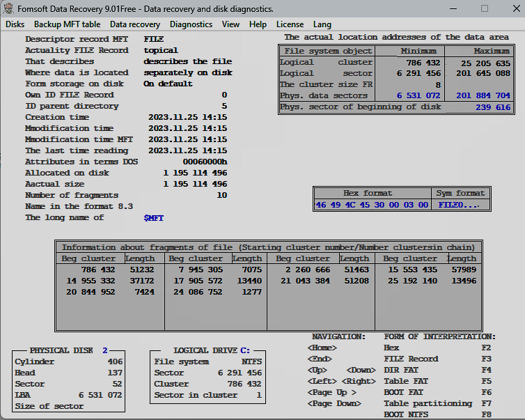Open the Disks menu

[15, 24]
